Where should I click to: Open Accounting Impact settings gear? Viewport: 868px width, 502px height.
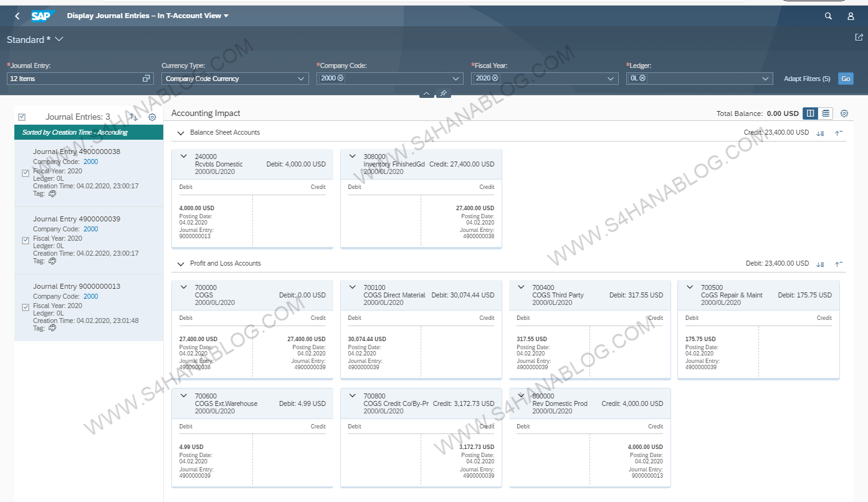[x=844, y=113]
